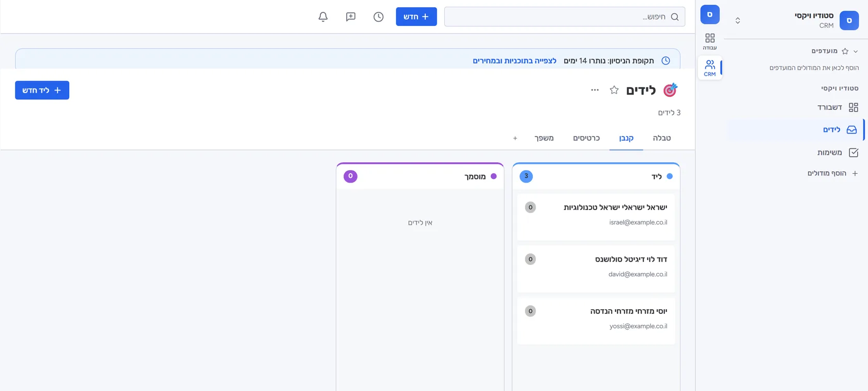Switch to the טבלה table view
The image size is (868, 391).
tap(662, 138)
